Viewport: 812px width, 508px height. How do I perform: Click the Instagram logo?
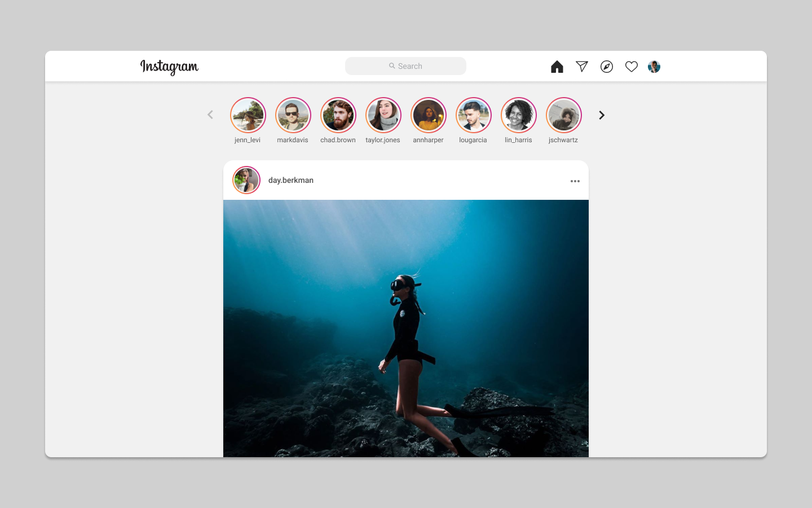(169, 68)
